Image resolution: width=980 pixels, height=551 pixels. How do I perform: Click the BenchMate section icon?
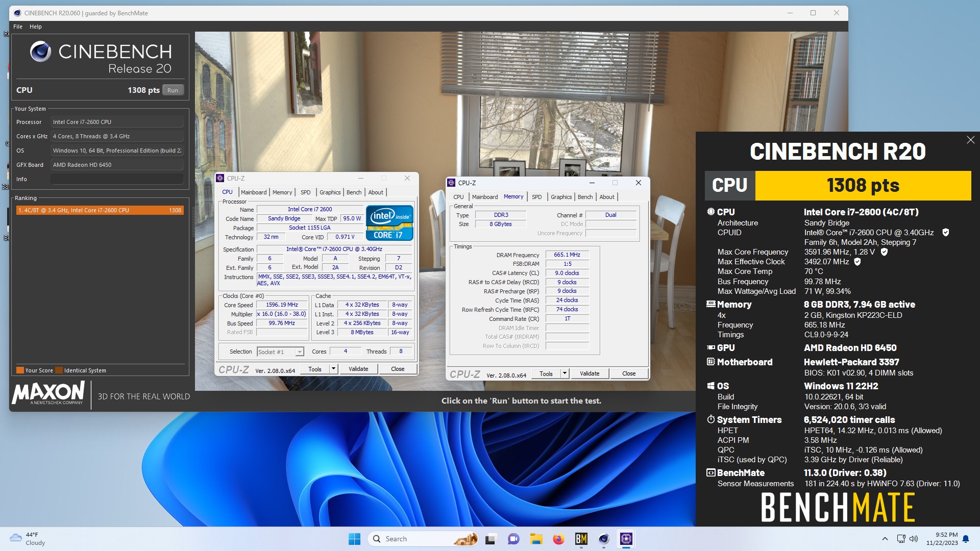pyautogui.click(x=710, y=472)
